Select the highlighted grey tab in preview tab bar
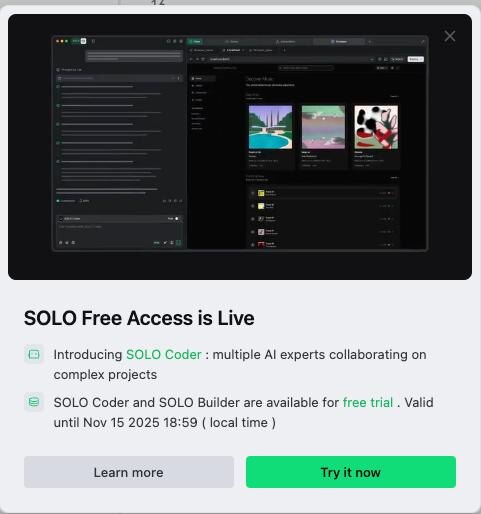 pos(339,41)
